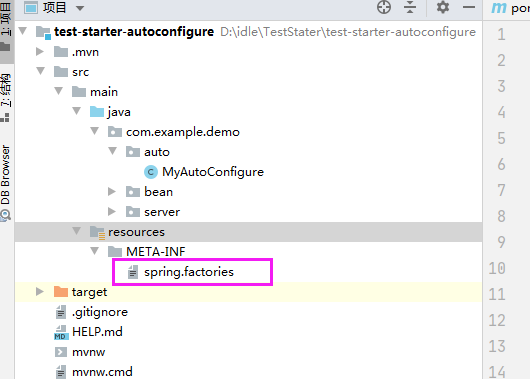Collapse the test-starter-autoconfigure root node
The image size is (530, 379).
click(23, 31)
